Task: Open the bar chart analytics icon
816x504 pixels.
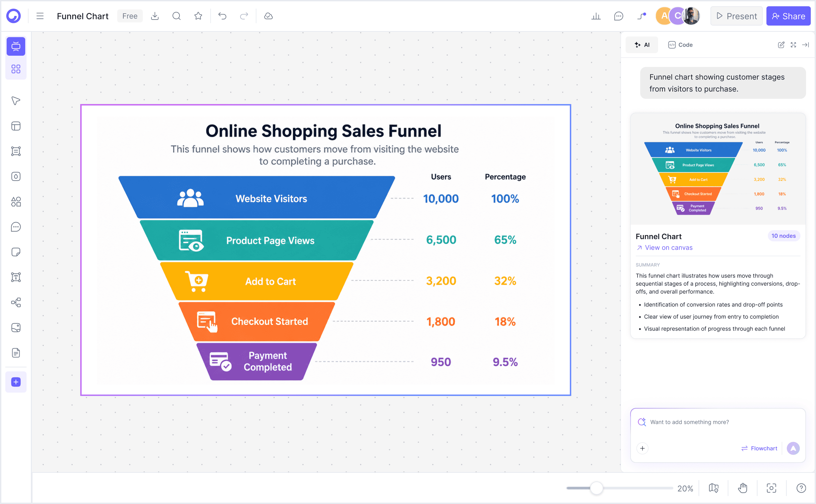Action: [596, 16]
